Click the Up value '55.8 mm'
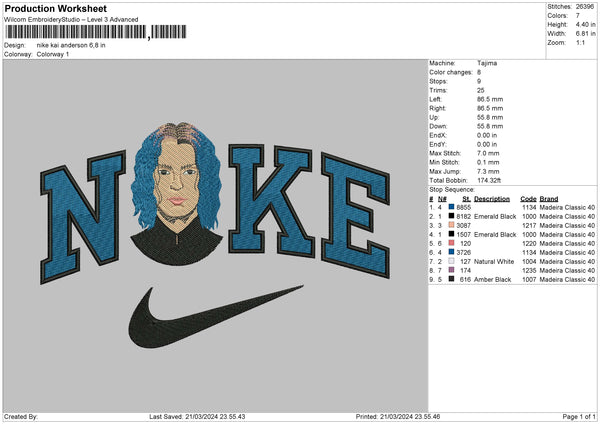 click(x=490, y=117)
